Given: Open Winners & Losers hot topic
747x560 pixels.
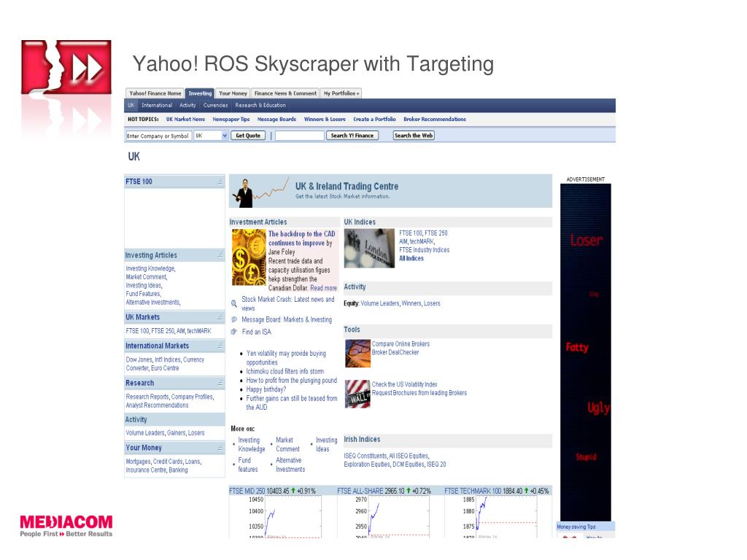Looking at the screenshot, I should (325, 119).
